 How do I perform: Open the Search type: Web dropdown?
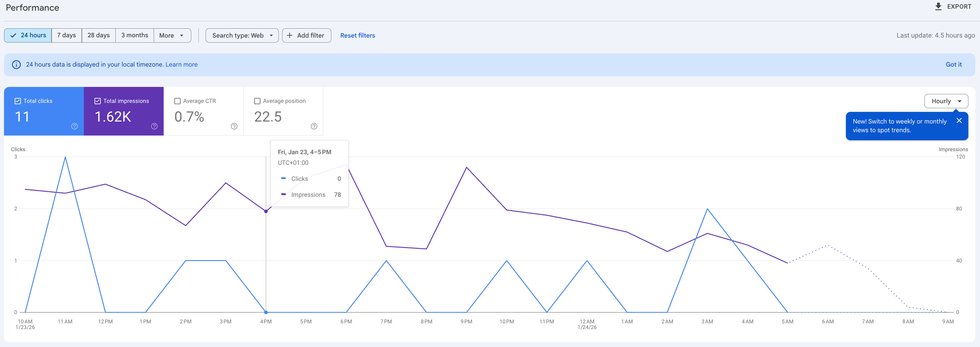tap(242, 35)
